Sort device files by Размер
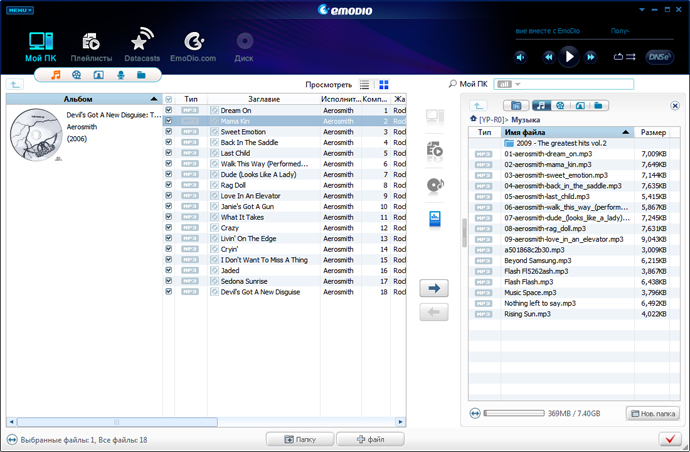 click(653, 132)
